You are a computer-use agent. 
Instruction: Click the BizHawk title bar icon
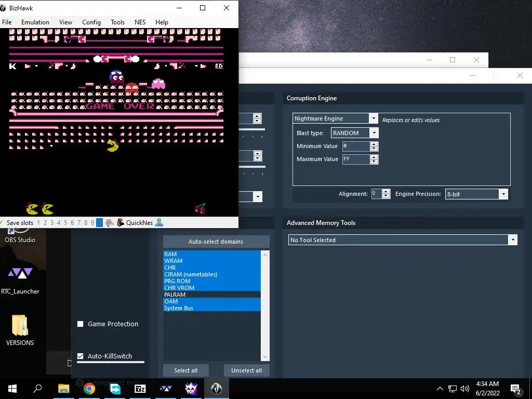3,8
